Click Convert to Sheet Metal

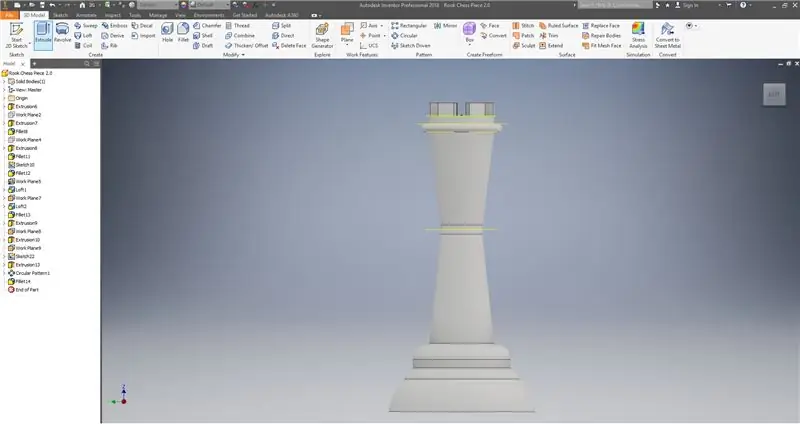click(667, 35)
